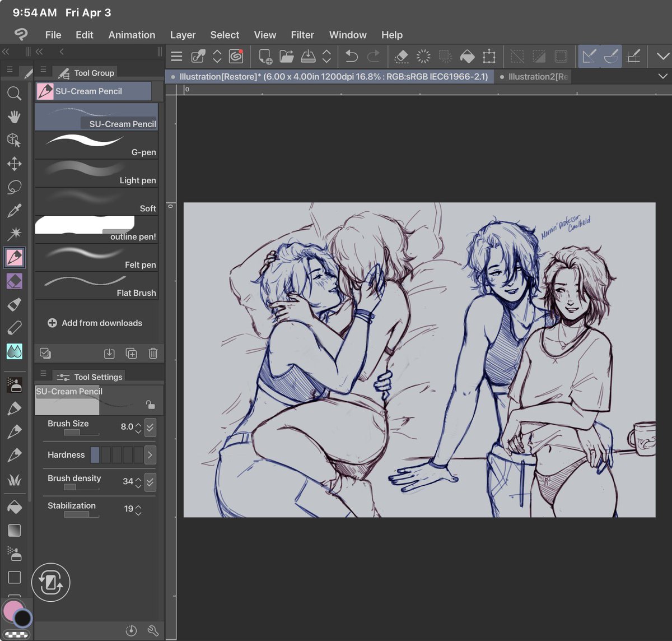Click the Save icon in toolbar
Viewport: 672px width, 641px height.
click(x=308, y=56)
